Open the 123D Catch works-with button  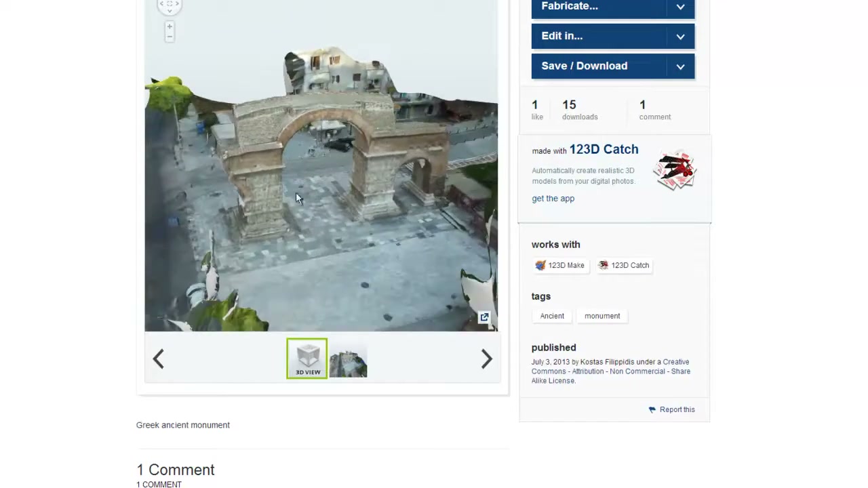[624, 266]
